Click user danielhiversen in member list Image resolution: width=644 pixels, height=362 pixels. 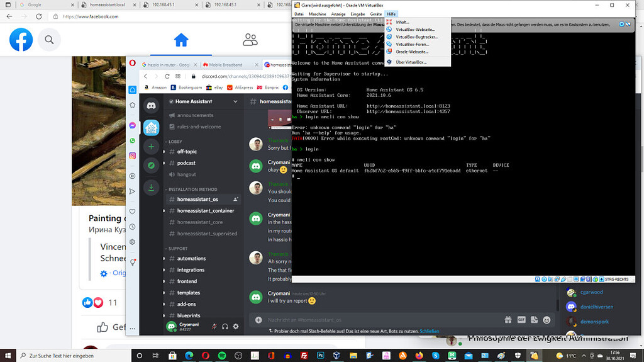[x=596, y=307]
